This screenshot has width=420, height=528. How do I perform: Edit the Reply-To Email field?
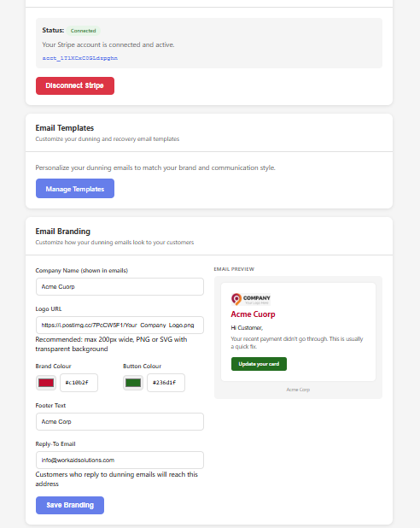120,460
